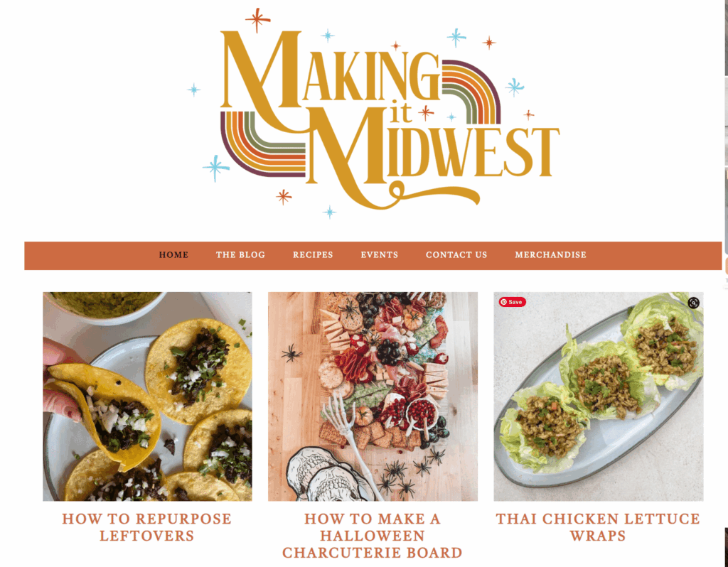The image size is (728, 567).
Task: Open the Contact Us page
Action: tap(456, 255)
